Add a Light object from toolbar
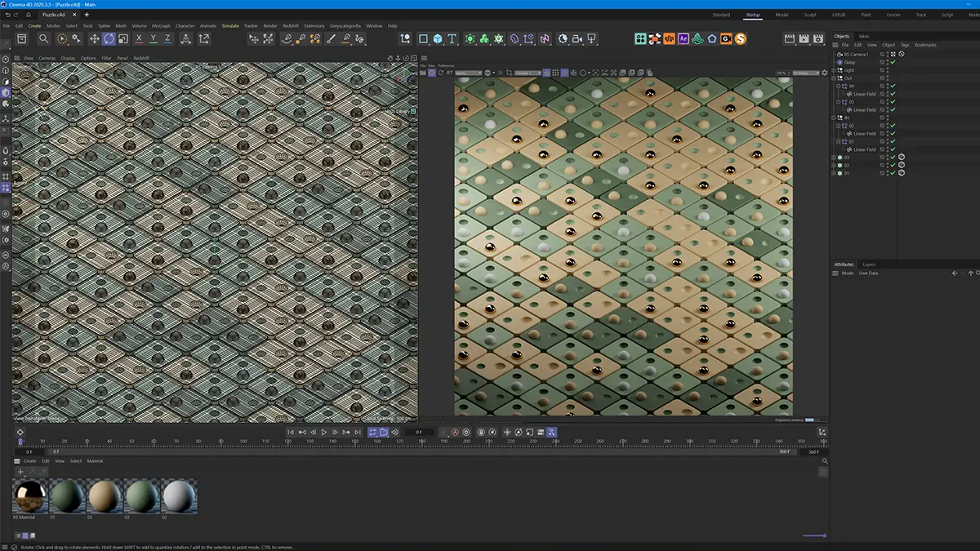The height and width of the screenshot is (551, 980). pos(591,39)
